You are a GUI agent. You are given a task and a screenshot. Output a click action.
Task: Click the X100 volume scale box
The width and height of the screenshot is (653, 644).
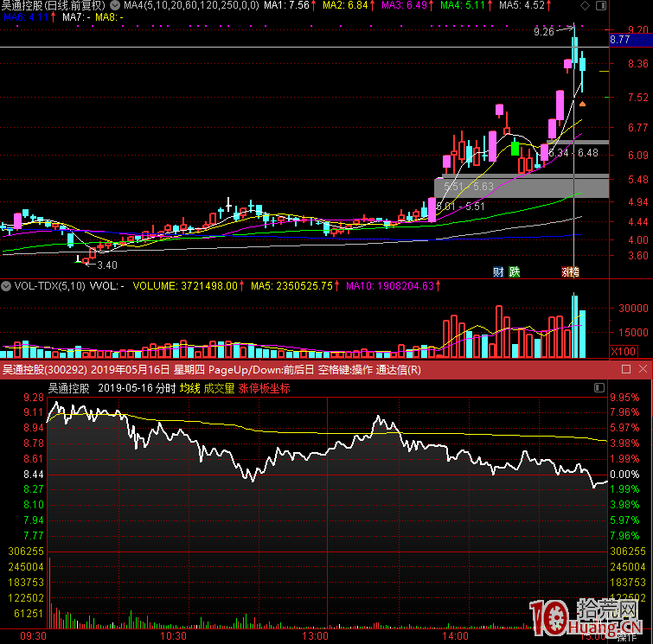pyautogui.click(x=623, y=351)
